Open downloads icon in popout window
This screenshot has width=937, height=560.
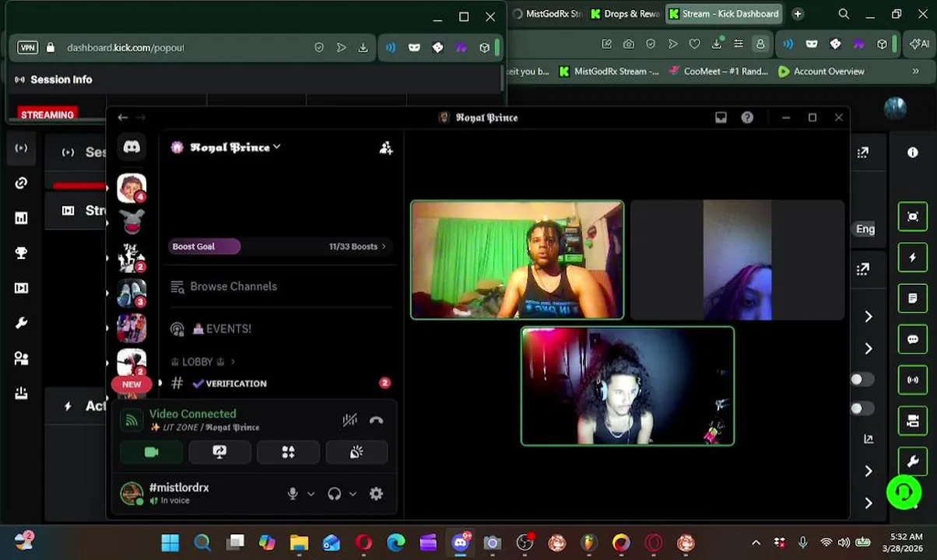tap(363, 47)
